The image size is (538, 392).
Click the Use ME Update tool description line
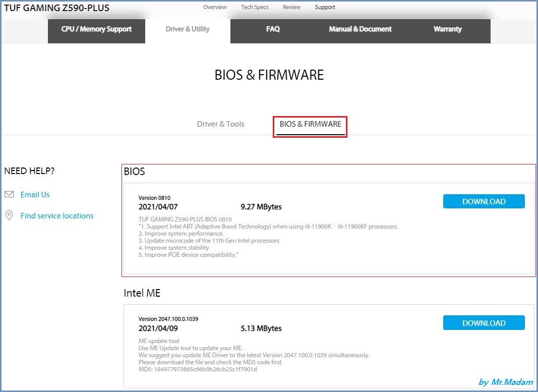(191, 348)
